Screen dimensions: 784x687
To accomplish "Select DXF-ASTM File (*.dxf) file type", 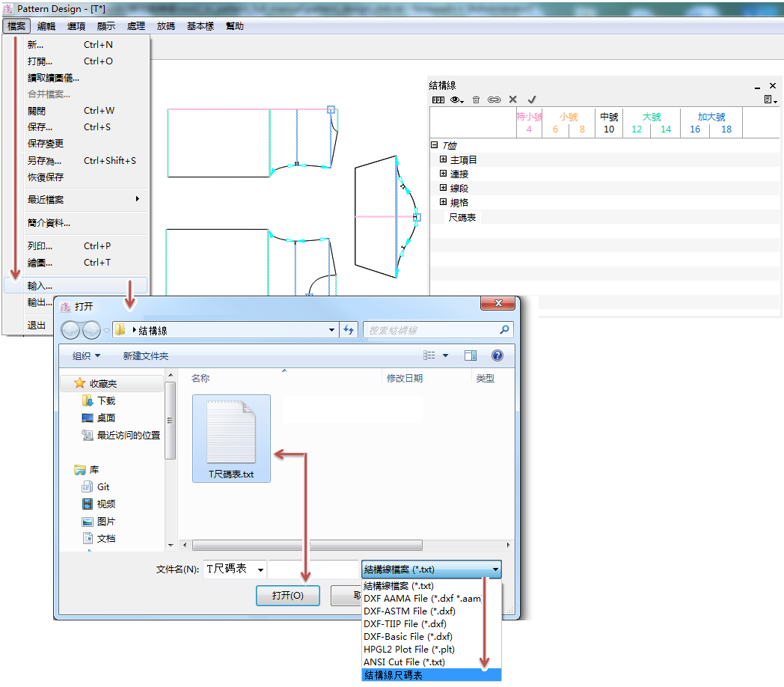I will click(x=431, y=611).
